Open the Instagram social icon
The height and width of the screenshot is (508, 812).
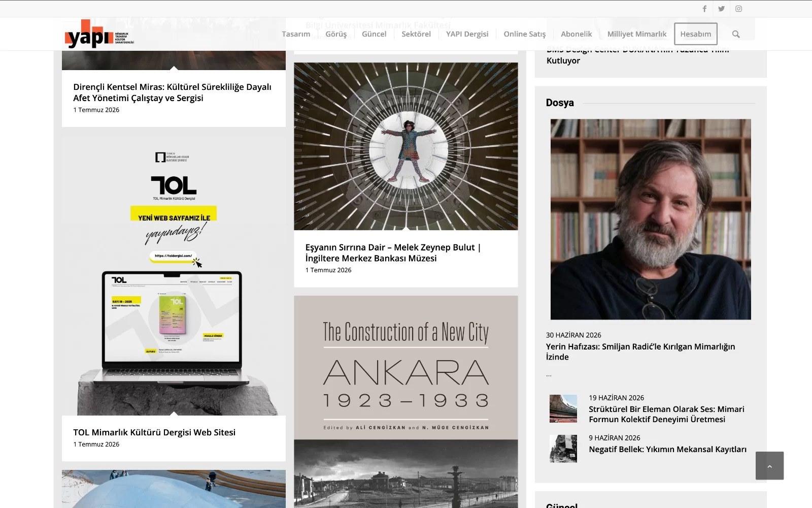[738, 9]
